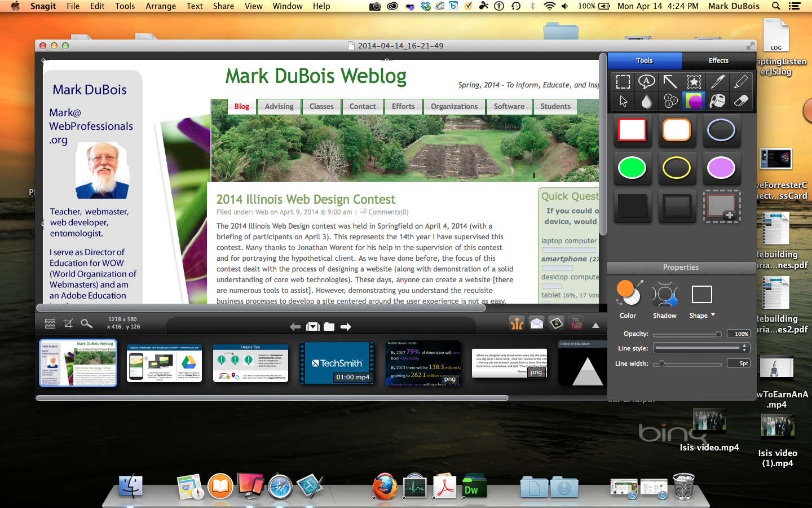
Task: Choose the yellow outline ellipse style
Action: (677, 168)
